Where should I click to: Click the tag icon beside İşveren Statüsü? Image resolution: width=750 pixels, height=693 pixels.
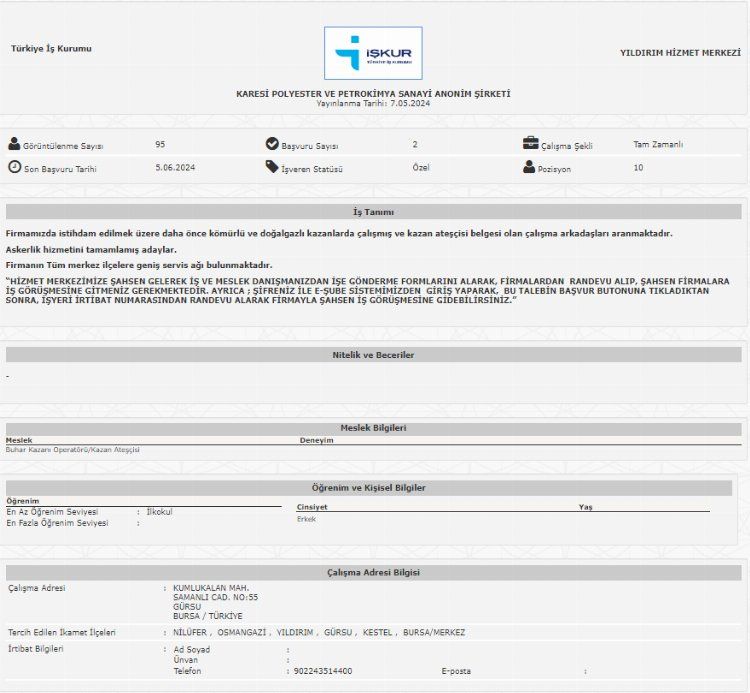tap(272, 167)
